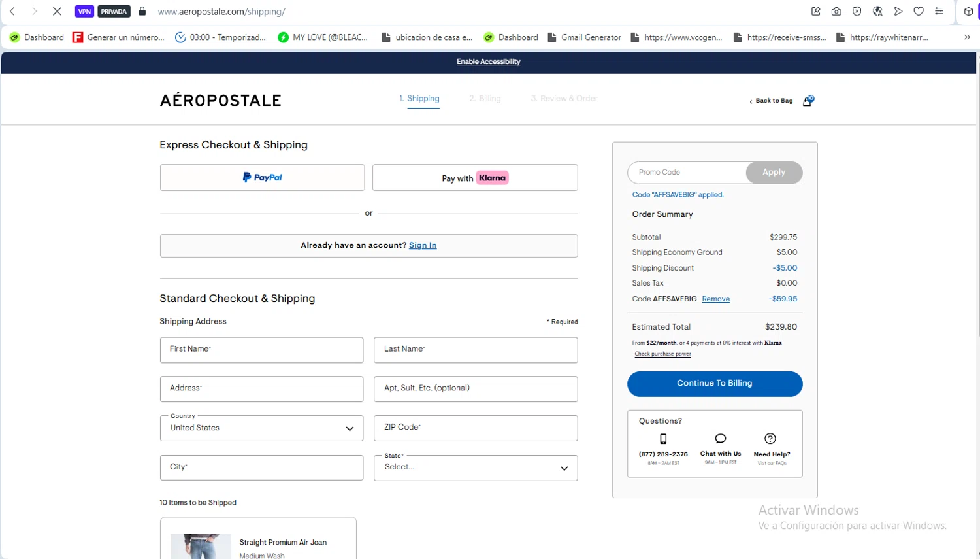Expand the Country dropdown
Image resolution: width=980 pixels, height=559 pixels.
[261, 428]
